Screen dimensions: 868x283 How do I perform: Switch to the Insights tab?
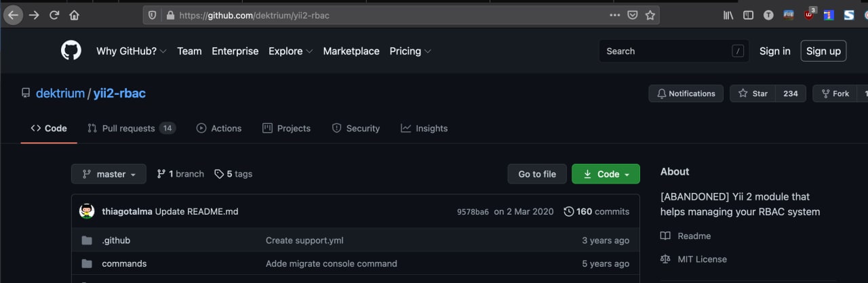coord(424,128)
